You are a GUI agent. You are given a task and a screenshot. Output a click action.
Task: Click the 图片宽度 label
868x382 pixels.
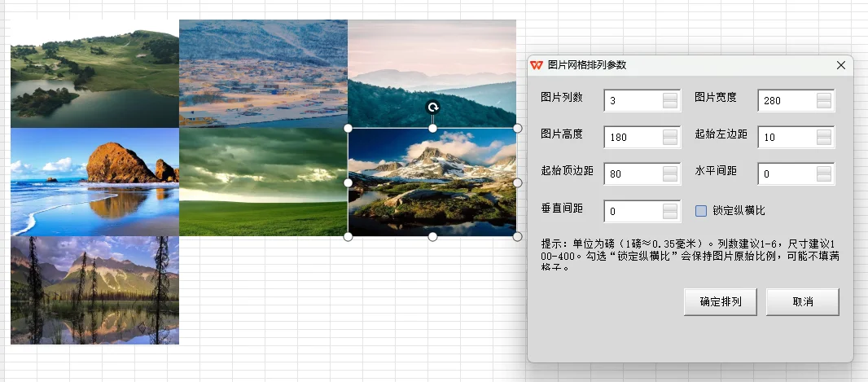pos(716,97)
